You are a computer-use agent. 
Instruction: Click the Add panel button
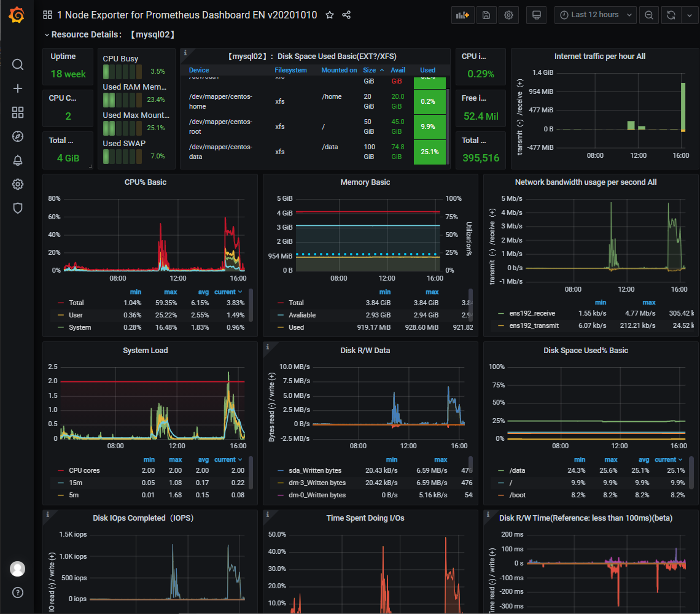pos(462,15)
